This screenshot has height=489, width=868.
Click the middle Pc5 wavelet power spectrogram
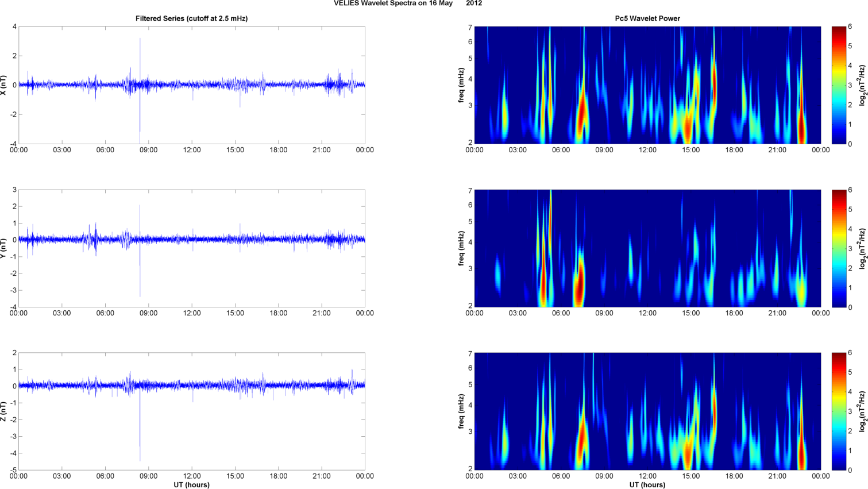pos(647,248)
